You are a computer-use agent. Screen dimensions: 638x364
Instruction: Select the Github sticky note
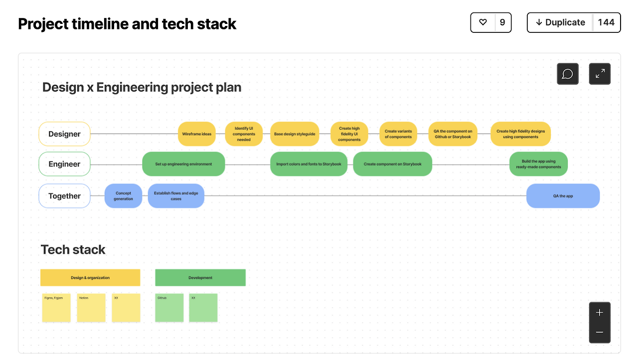pyautogui.click(x=169, y=308)
